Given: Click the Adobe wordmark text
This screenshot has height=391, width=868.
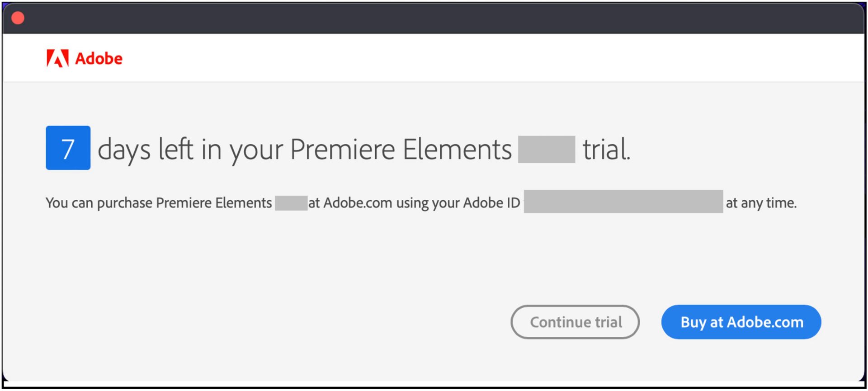Looking at the screenshot, I should click(x=99, y=59).
